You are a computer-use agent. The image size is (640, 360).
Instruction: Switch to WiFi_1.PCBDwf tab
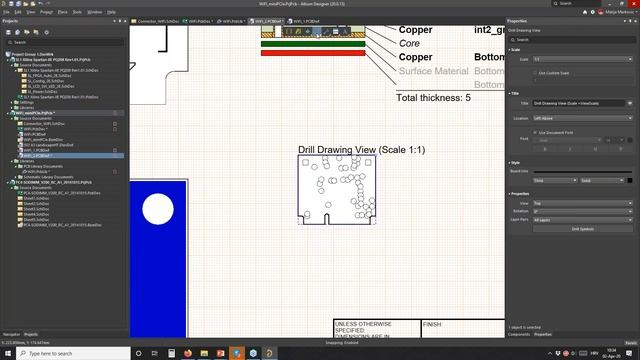(x=303, y=21)
